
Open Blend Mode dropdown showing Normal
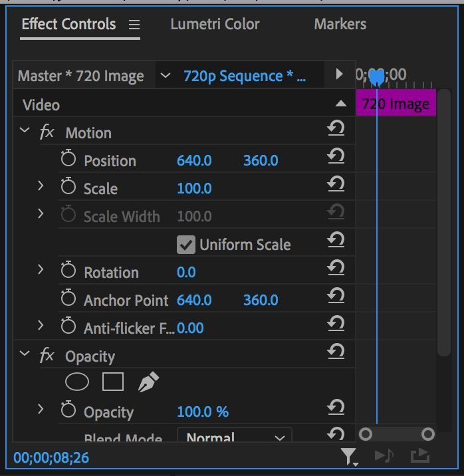coord(234,435)
